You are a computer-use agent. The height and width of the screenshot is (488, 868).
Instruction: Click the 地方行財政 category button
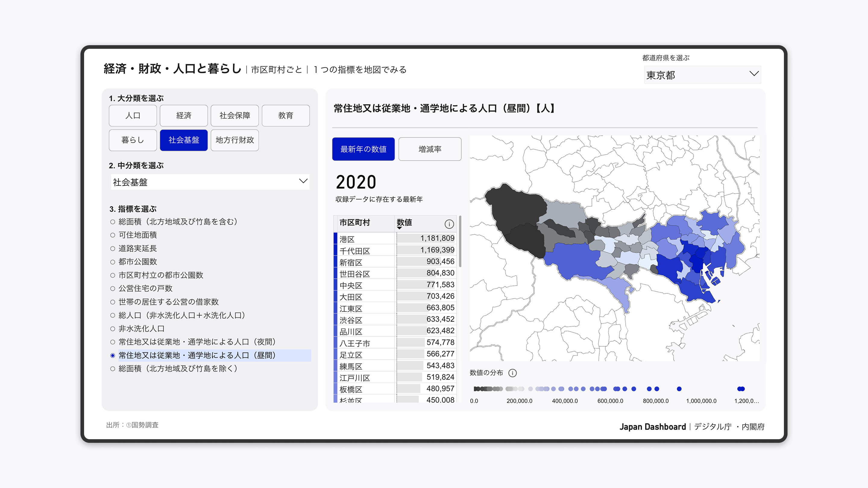pos(234,140)
